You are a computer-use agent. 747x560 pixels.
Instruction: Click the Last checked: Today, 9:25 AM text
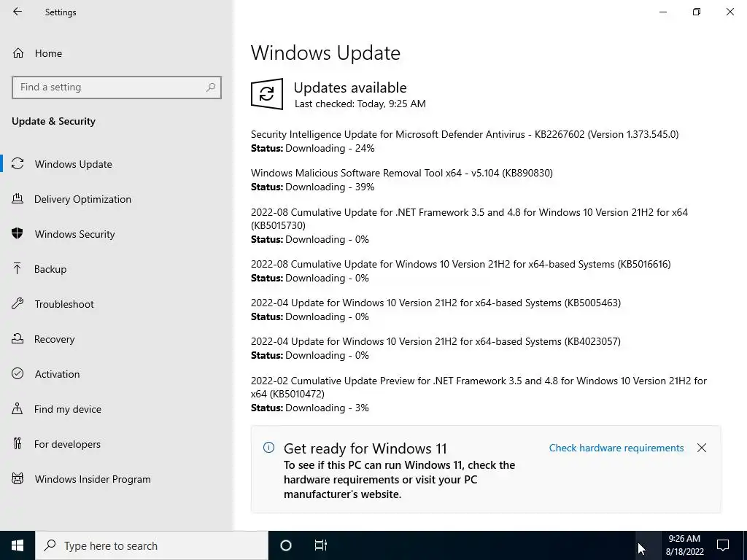point(360,104)
